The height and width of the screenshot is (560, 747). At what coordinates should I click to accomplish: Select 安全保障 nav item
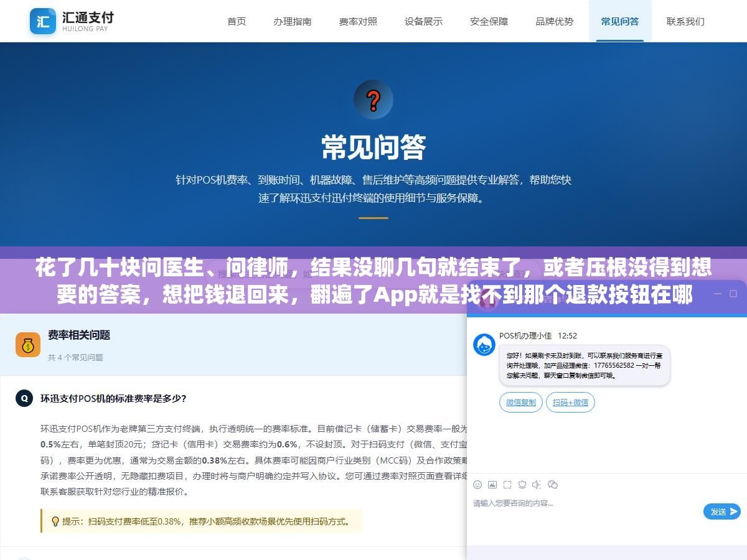(x=489, y=21)
